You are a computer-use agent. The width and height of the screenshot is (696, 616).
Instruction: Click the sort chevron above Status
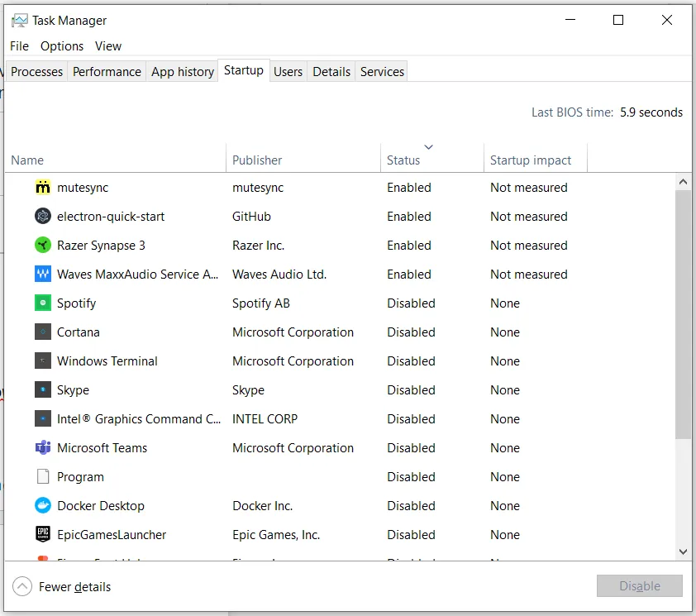pyautogui.click(x=428, y=147)
